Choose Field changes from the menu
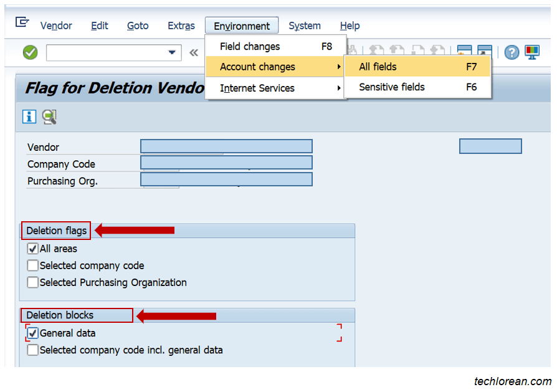Screen dimensions: 557x392 (x=249, y=46)
